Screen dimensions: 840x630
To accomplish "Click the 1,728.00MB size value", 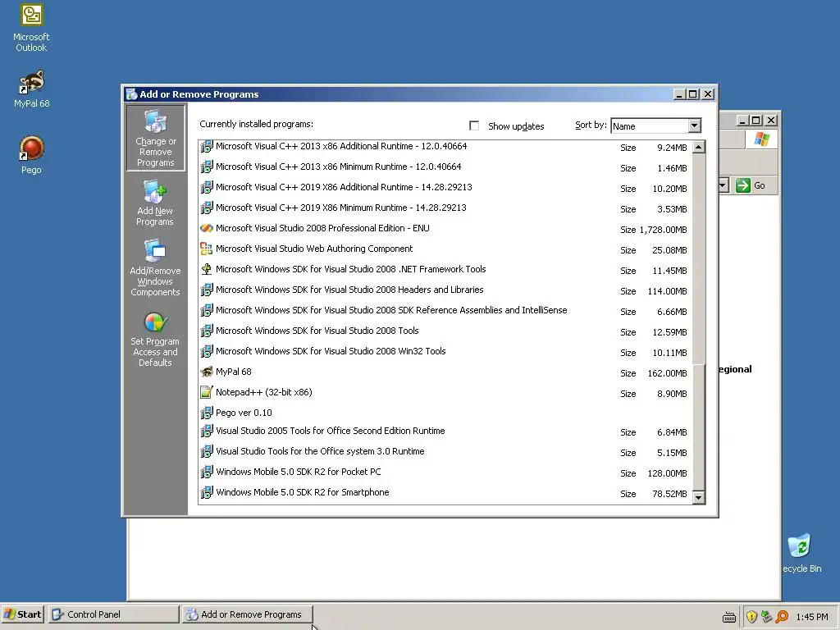I will [x=663, y=230].
